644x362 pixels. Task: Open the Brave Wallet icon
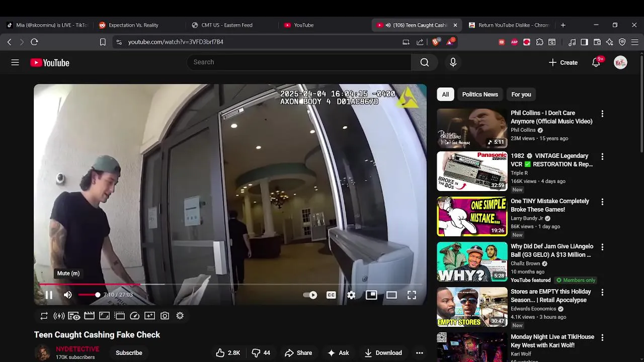coord(597,42)
